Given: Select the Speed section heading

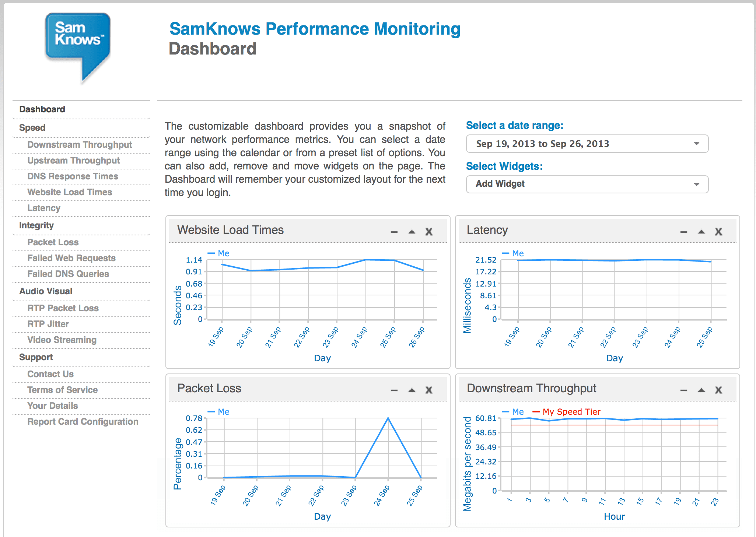Looking at the screenshot, I should tap(32, 128).
